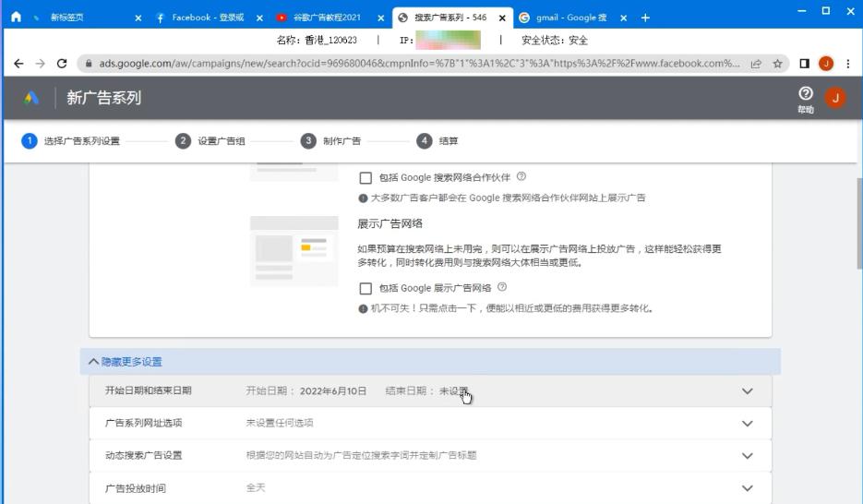Click the end date value 未设置
Screen dimensions: 863x504
pos(453,390)
